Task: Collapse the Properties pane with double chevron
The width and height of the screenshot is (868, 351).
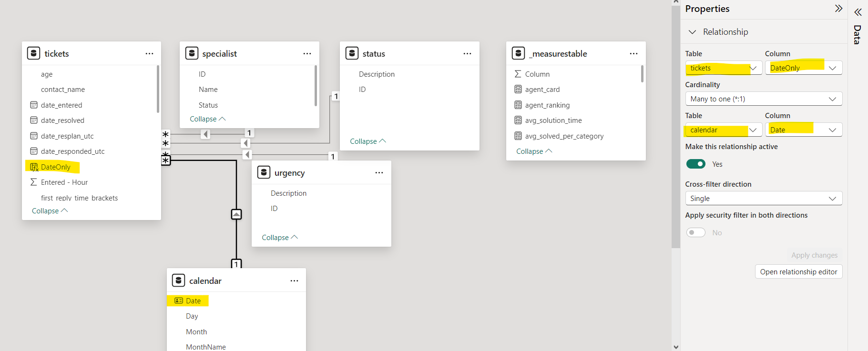Action: 839,9
